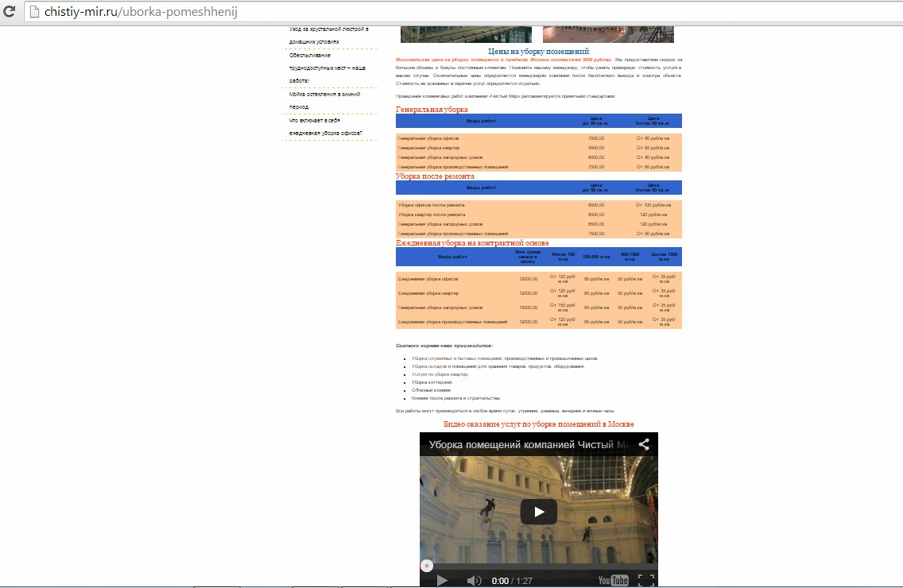Click list item 'Уборка коттеджей'

[x=432, y=382]
